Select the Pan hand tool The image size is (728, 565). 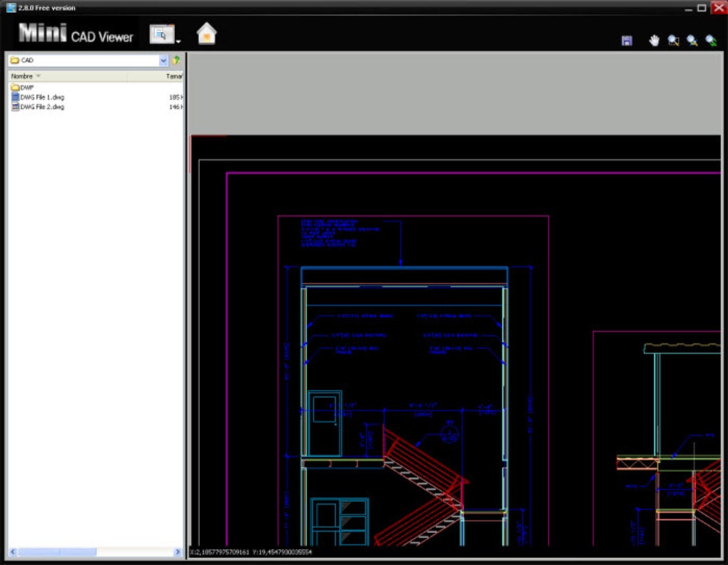[654, 41]
